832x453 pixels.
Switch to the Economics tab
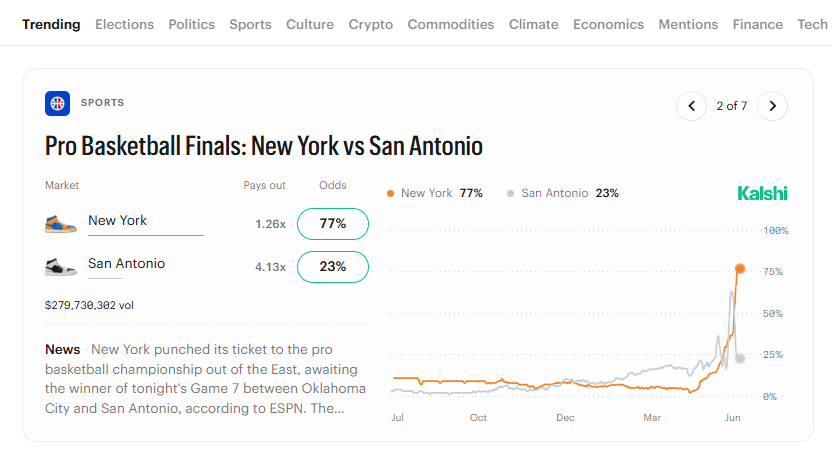pyautogui.click(x=608, y=24)
